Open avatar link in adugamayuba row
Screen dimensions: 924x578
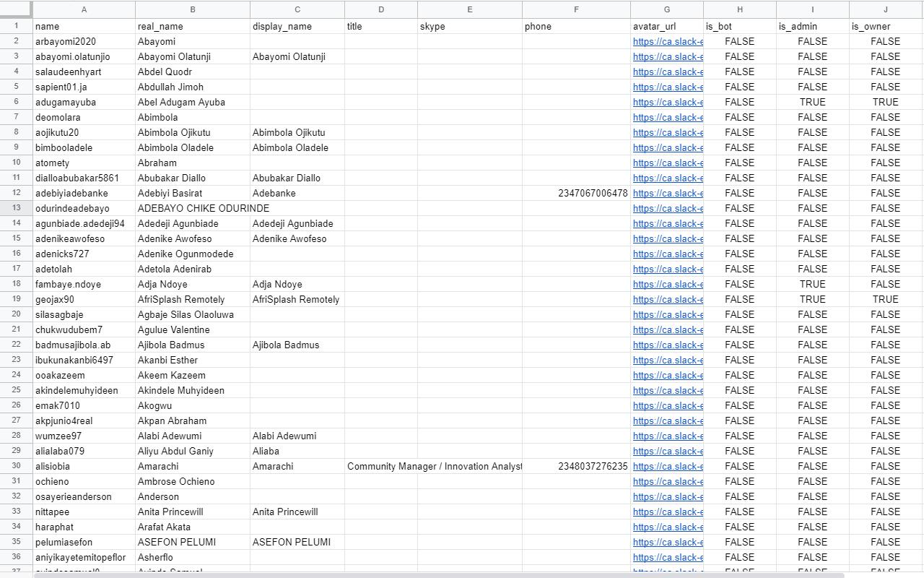click(x=668, y=102)
